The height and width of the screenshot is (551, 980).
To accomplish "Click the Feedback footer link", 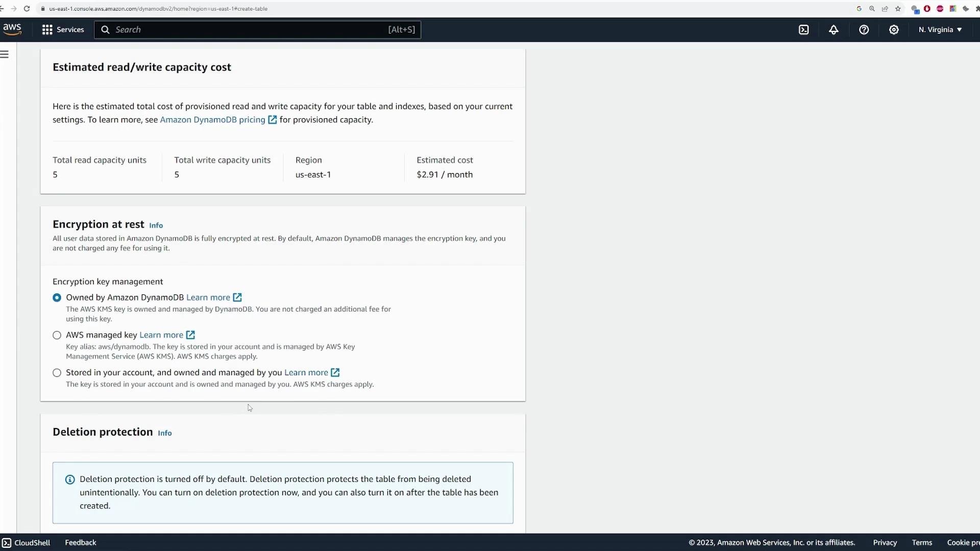I will (x=81, y=542).
